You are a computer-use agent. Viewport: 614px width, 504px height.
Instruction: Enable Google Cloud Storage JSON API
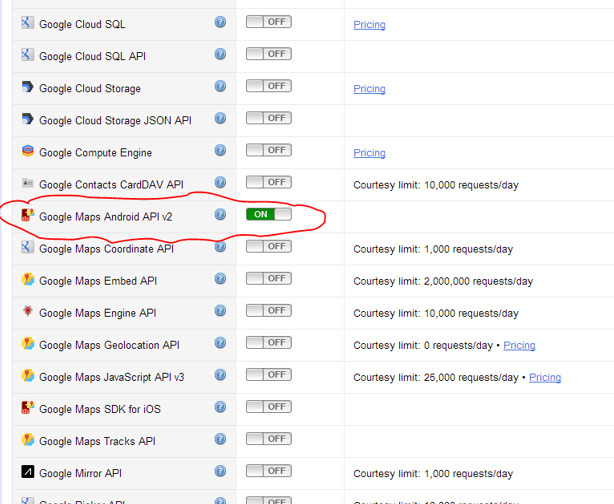(269, 118)
